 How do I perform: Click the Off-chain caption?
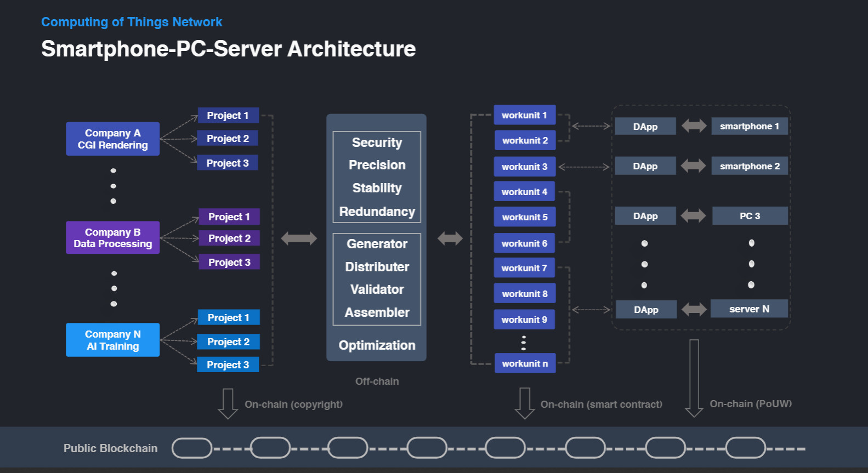tap(377, 381)
